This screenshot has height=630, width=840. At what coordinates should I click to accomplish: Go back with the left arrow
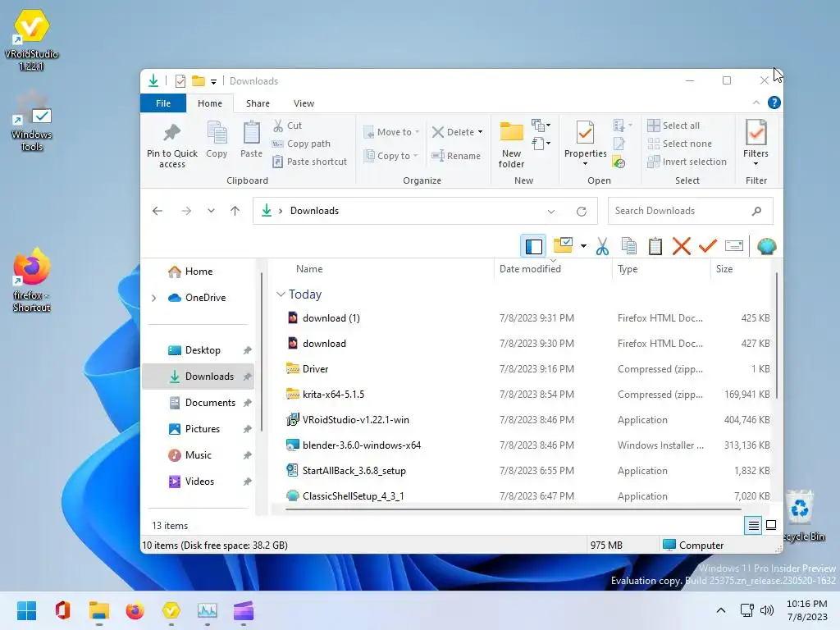[157, 211]
